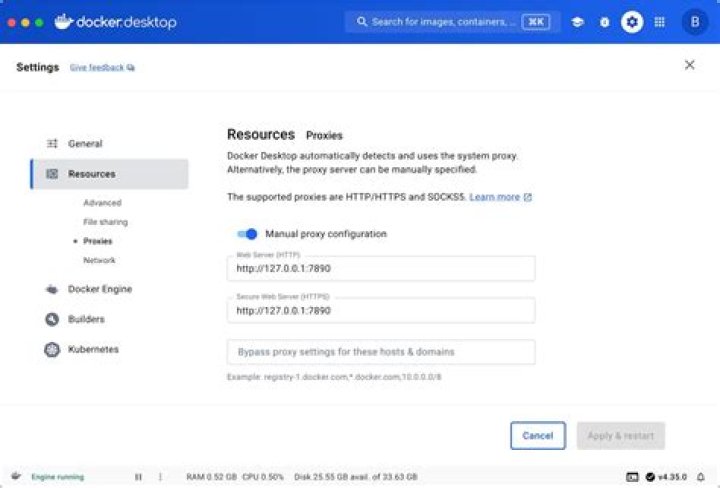Click the search magnifier icon
The image size is (720, 488).
pos(362,22)
